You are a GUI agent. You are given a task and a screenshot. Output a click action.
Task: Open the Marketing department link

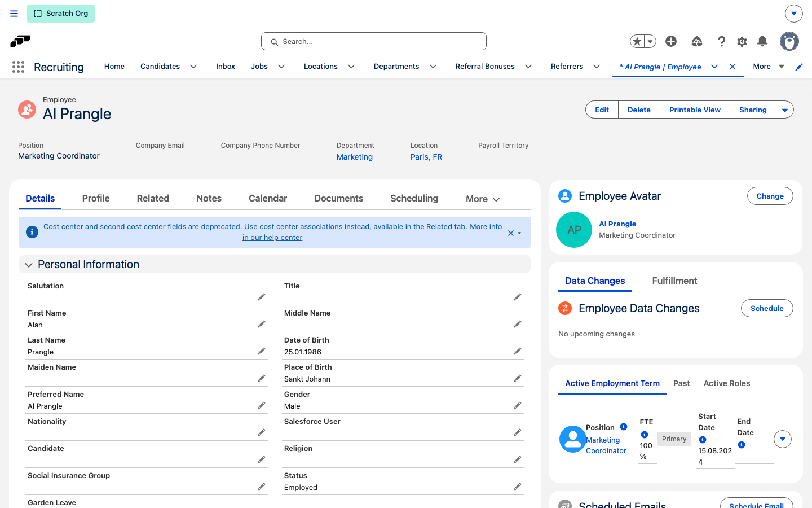(355, 157)
